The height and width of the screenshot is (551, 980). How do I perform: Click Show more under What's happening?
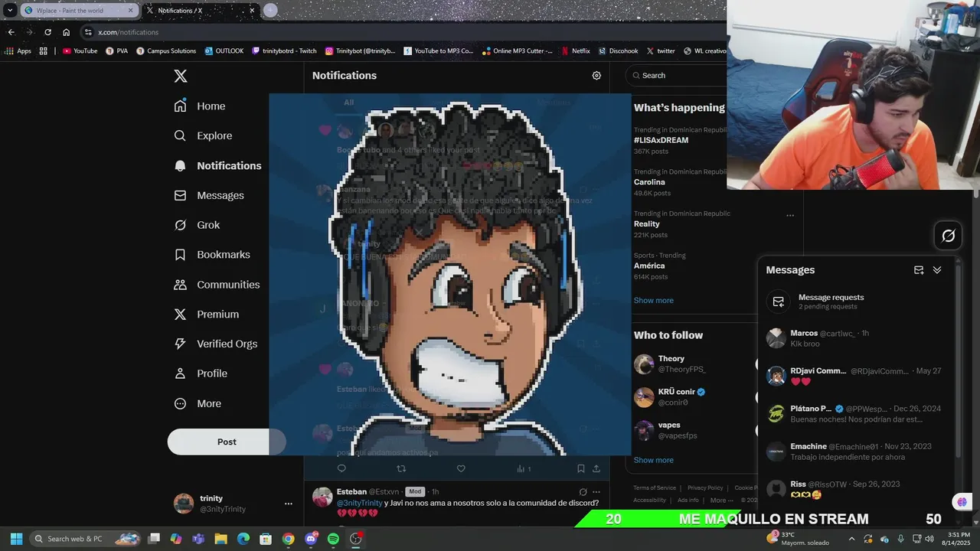point(653,301)
